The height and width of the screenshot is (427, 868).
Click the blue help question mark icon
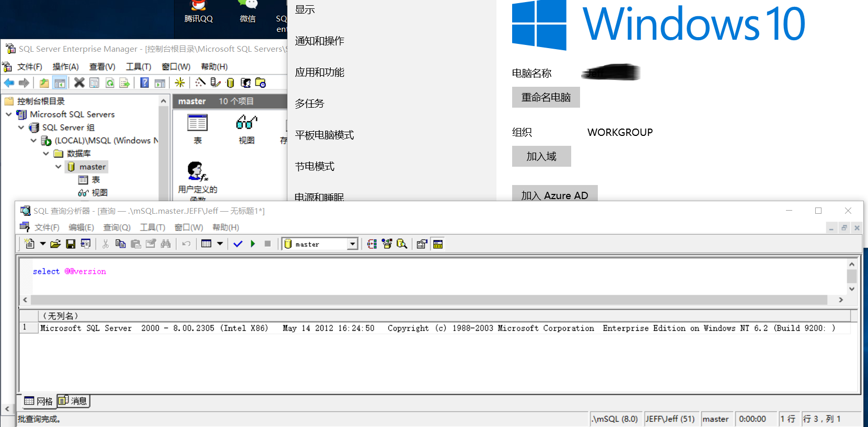(145, 83)
